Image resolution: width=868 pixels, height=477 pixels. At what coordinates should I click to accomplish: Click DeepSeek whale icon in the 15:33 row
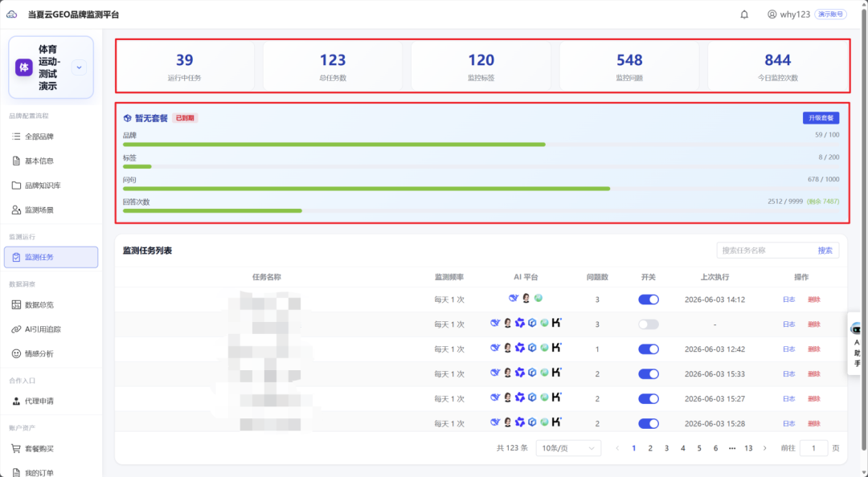[495, 373]
